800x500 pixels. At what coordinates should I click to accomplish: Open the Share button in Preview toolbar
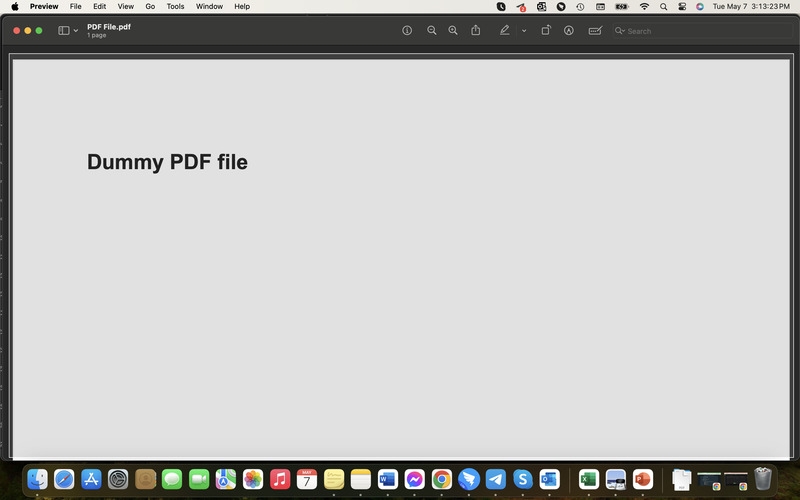pyautogui.click(x=476, y=30)
